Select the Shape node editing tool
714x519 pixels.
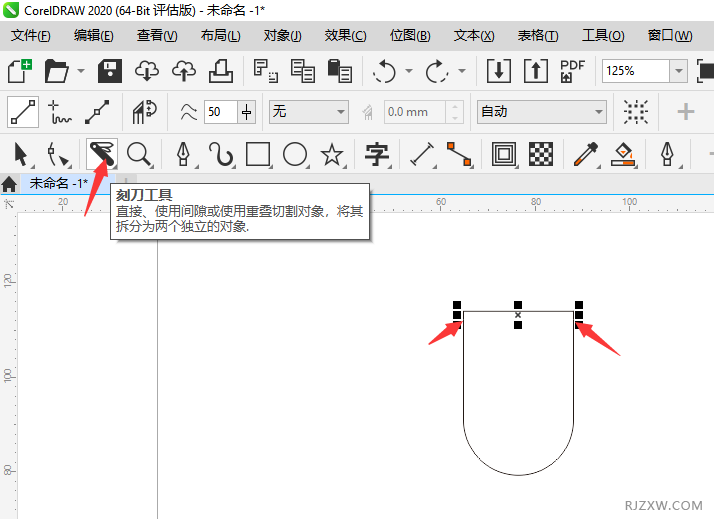click(58, 154)
